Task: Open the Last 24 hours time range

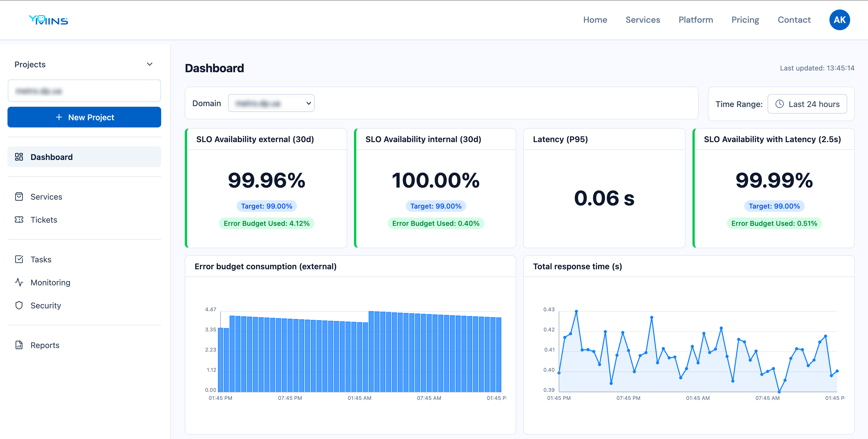Action: pyautogui.click(x=807, y=104)
